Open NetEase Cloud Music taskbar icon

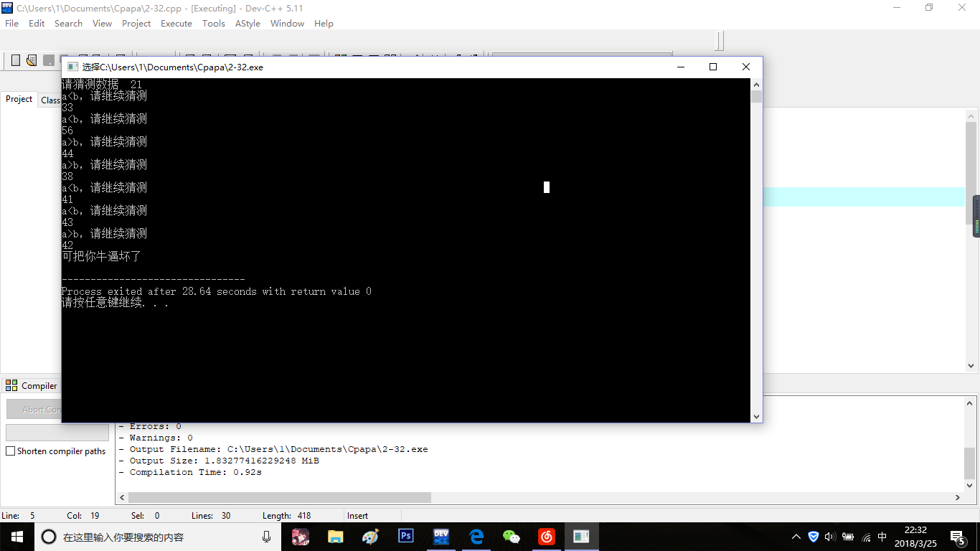547,537
